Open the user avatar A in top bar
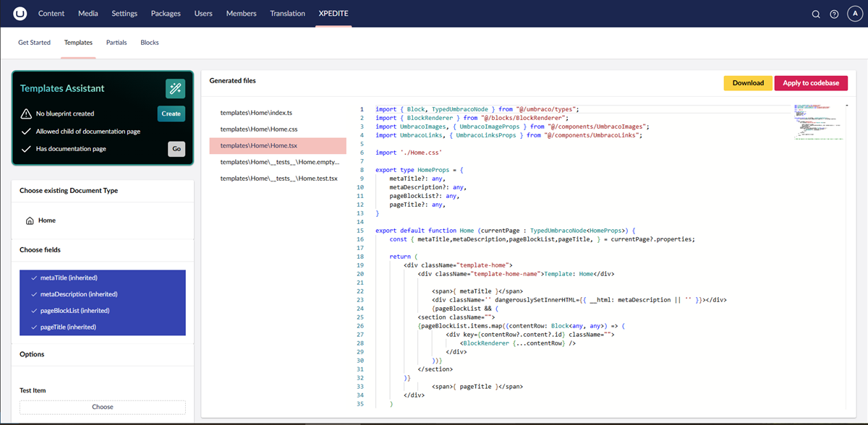 855,13
